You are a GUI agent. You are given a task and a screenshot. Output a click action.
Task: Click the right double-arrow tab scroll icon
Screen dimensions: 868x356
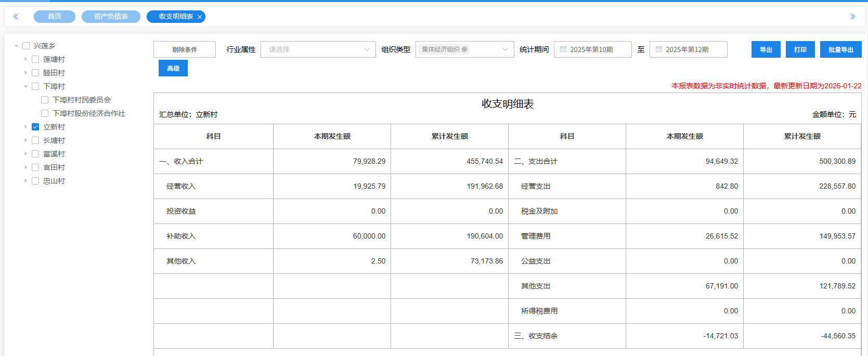[x=852, y=17]
